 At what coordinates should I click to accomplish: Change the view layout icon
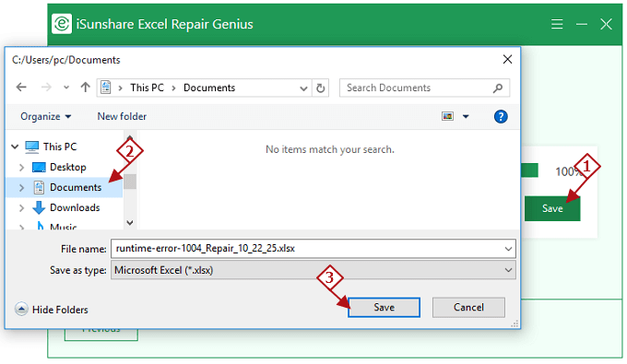448,116
